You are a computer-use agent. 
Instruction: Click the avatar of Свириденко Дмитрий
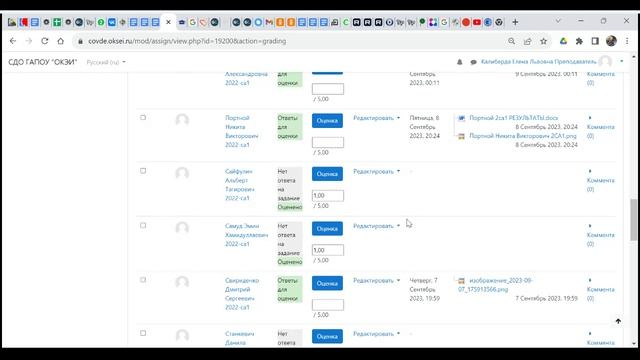click(x=182, y=283)
